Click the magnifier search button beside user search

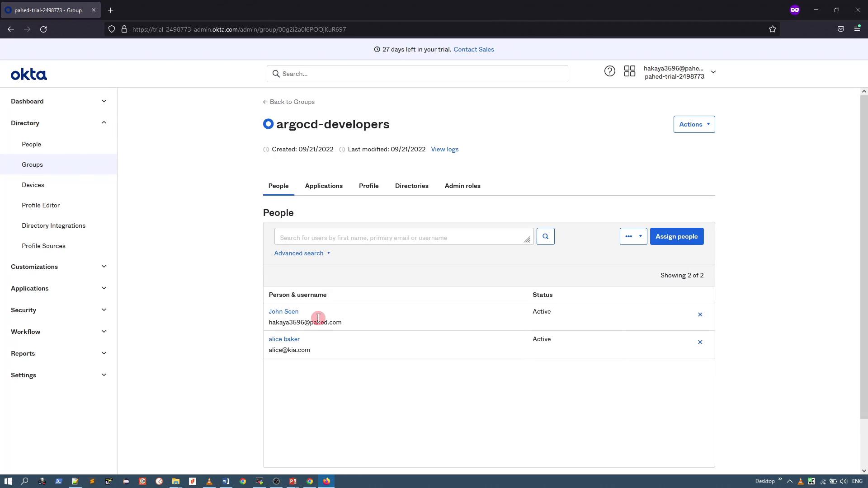[x=545, y=236]
